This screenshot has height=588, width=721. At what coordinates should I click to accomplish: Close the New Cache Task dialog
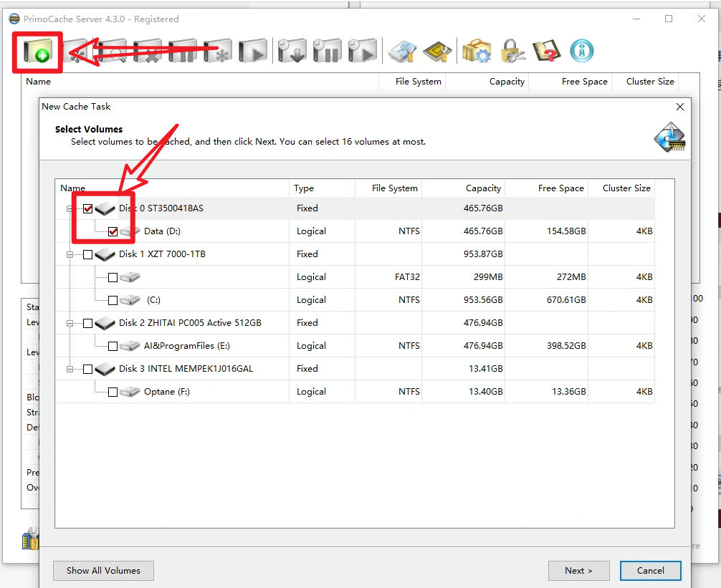[680, 107]
